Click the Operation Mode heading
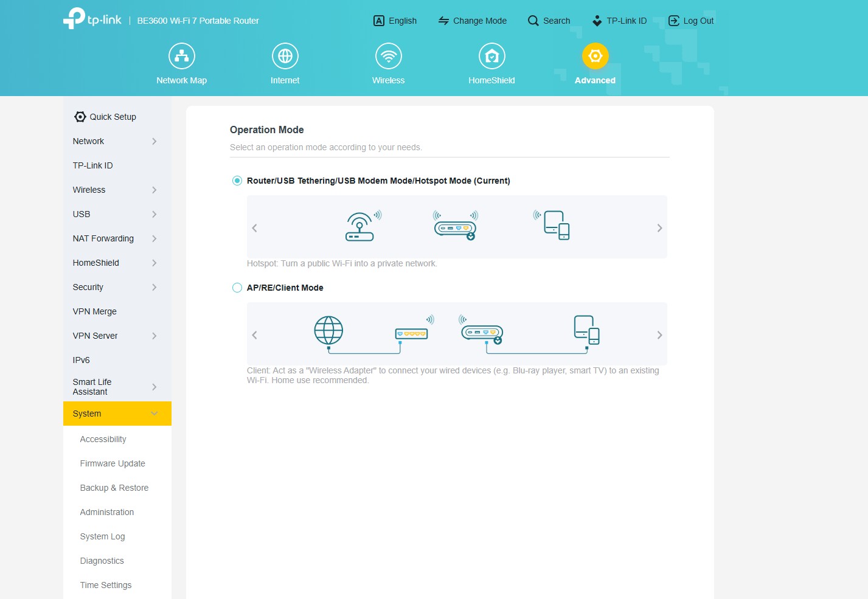The image size is (868, 599). [267, 130]
